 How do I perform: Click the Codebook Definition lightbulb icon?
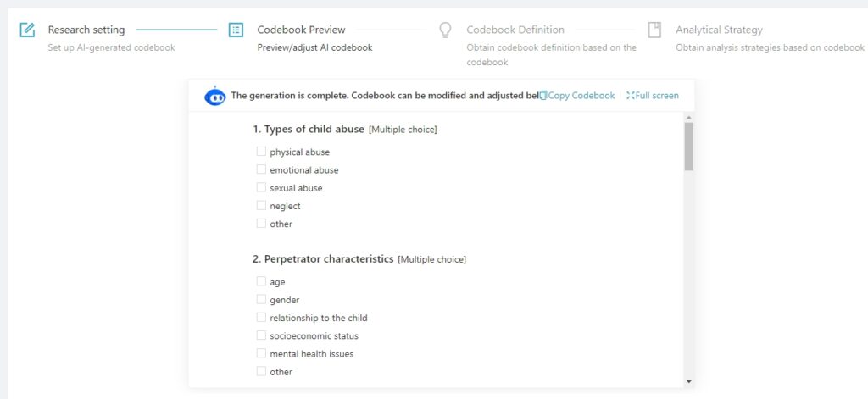pos(445,30)
